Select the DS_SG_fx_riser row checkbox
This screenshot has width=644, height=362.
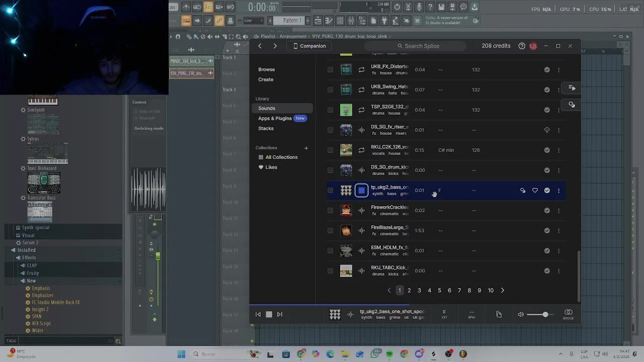330,130
